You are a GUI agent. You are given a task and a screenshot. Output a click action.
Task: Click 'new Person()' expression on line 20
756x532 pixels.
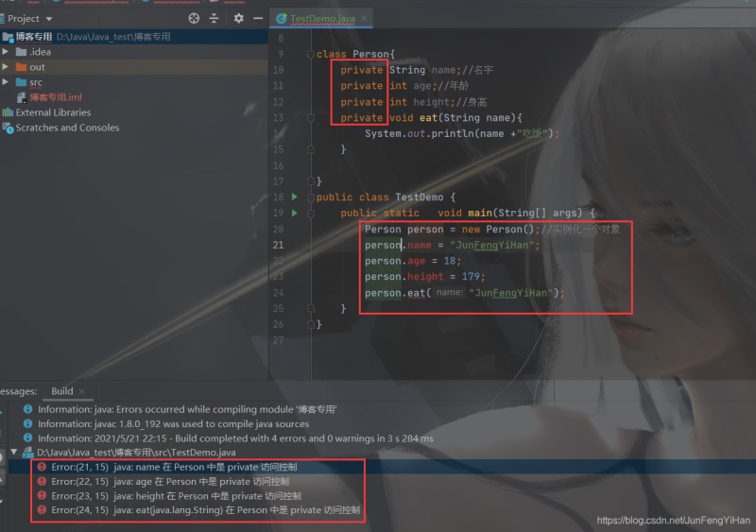[x=498, y=229]
